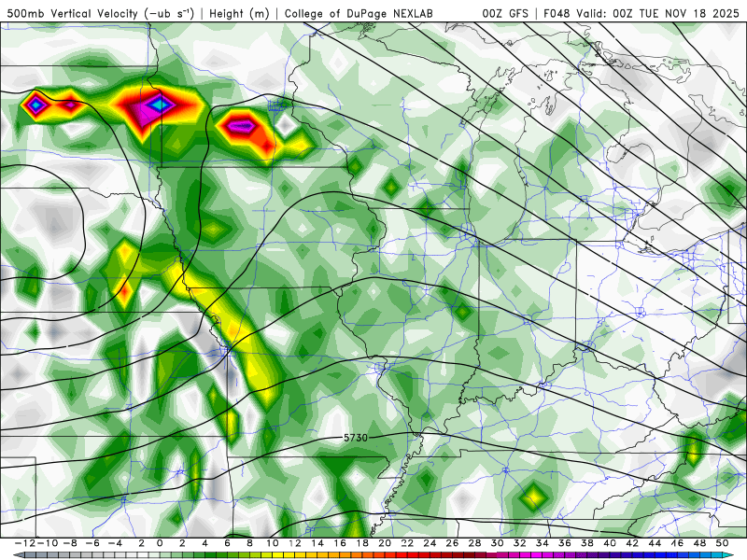Click the 50 label on the color scale
Screen dimensions: 747x560
pos(722,543)
